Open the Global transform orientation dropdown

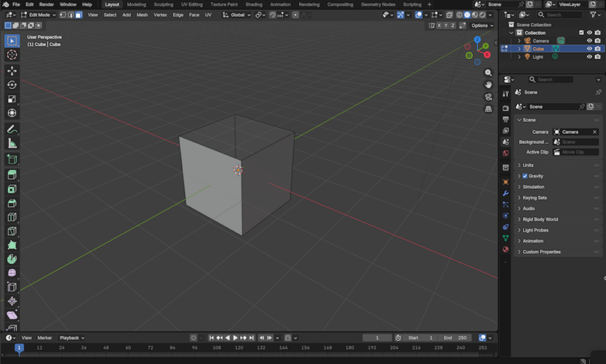pos(237,15)
